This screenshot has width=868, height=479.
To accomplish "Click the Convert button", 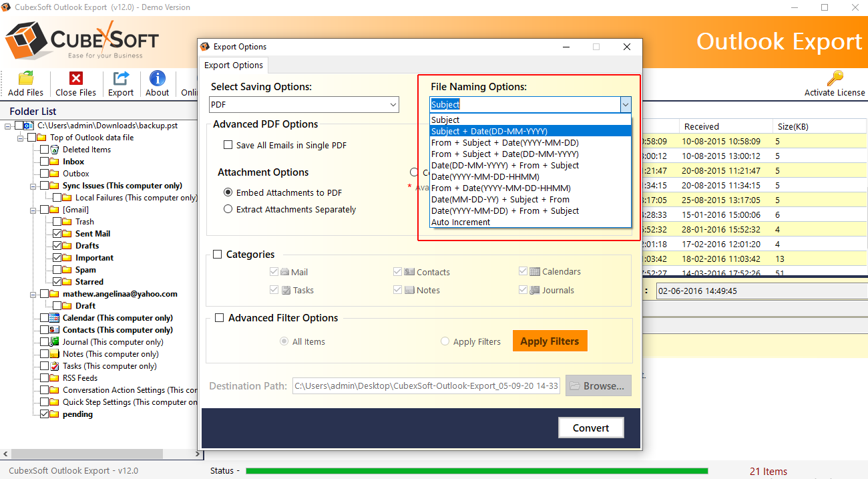I will click(x=591, y=428).
